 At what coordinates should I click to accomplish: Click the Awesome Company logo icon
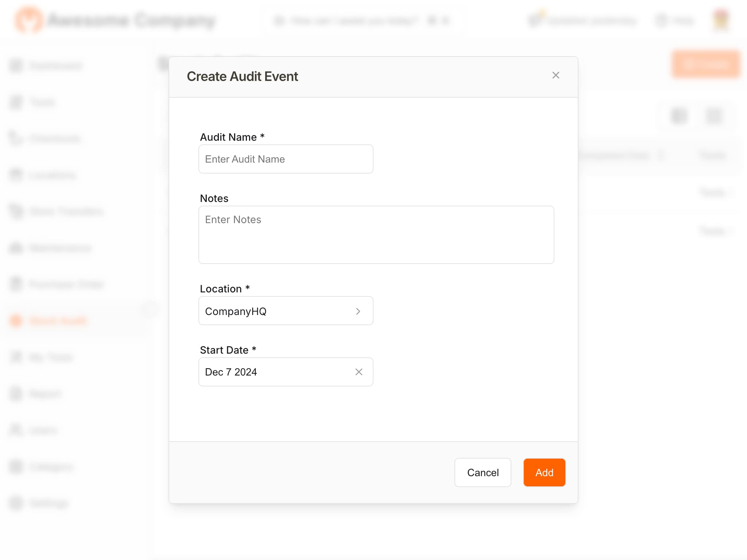tap(28, 20)
